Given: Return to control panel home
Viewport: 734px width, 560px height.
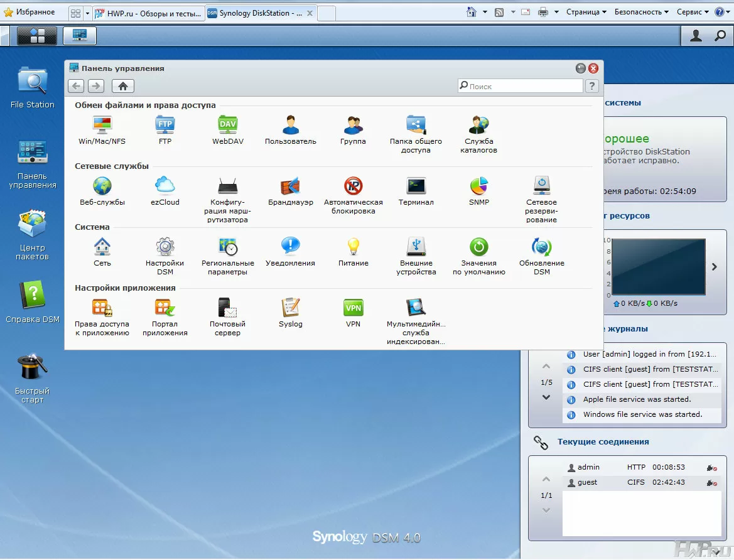Looking at the screenshot, I should [123, 86].
